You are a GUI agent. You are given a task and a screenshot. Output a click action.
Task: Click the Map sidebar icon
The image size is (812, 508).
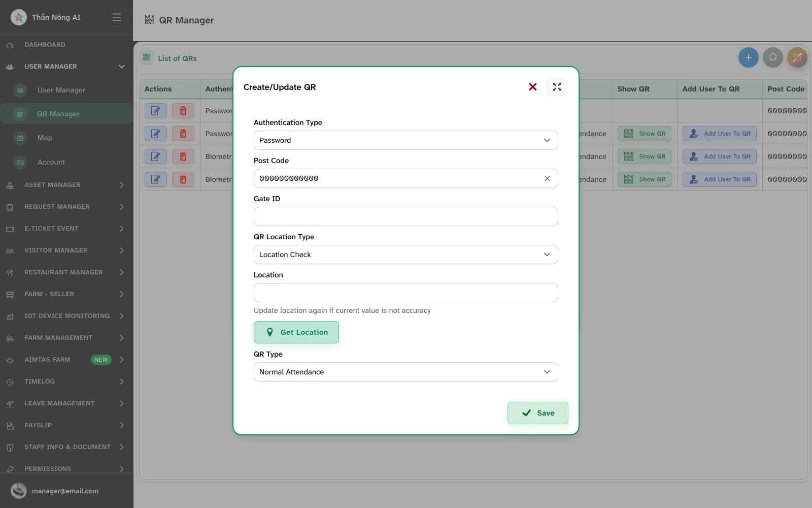point(20,138)
